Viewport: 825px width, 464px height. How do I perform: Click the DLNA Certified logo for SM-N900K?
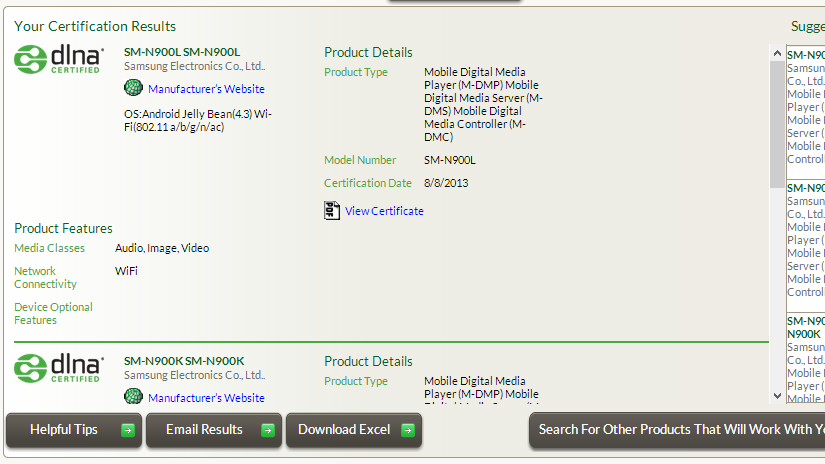click(59, 368)
